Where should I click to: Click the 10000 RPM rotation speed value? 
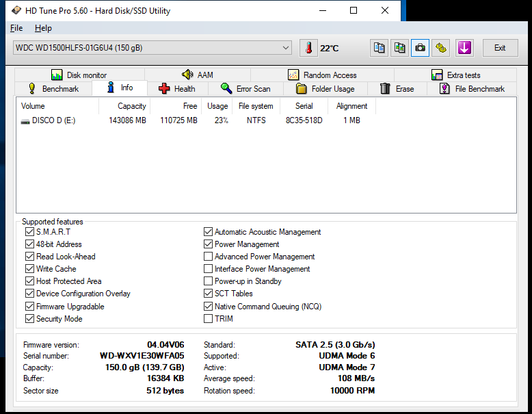pos(353,391)
